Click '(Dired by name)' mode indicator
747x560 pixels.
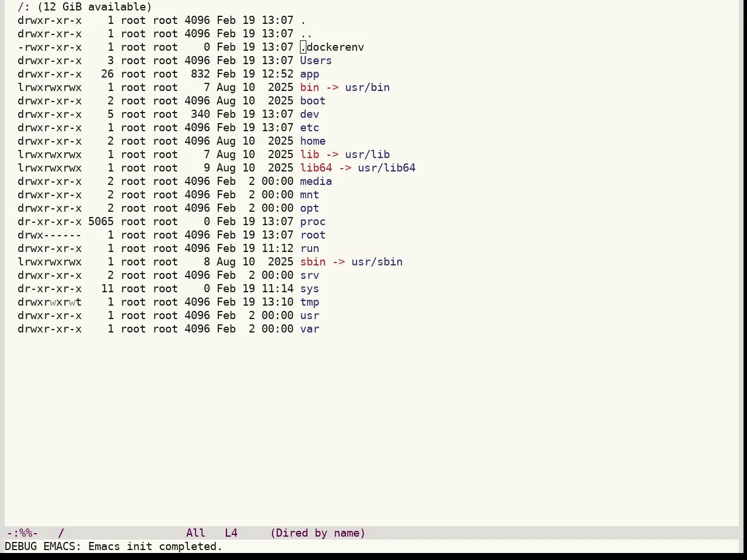[318, 533]
